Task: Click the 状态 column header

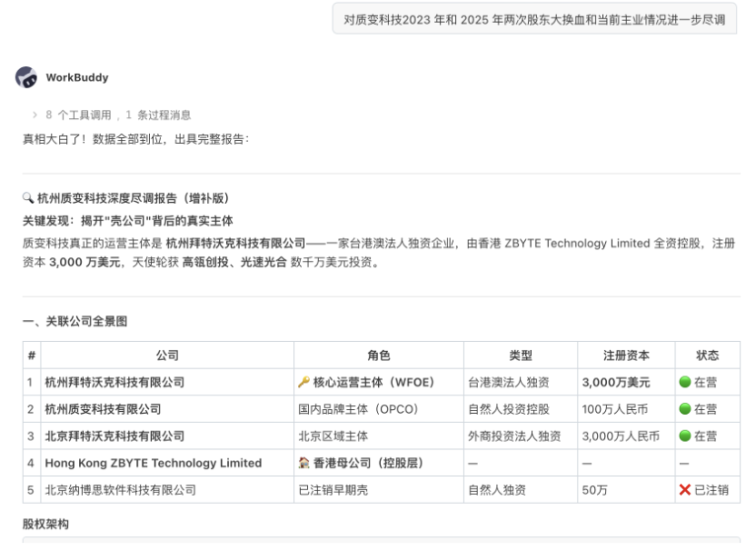Action: tap(707, 356)
